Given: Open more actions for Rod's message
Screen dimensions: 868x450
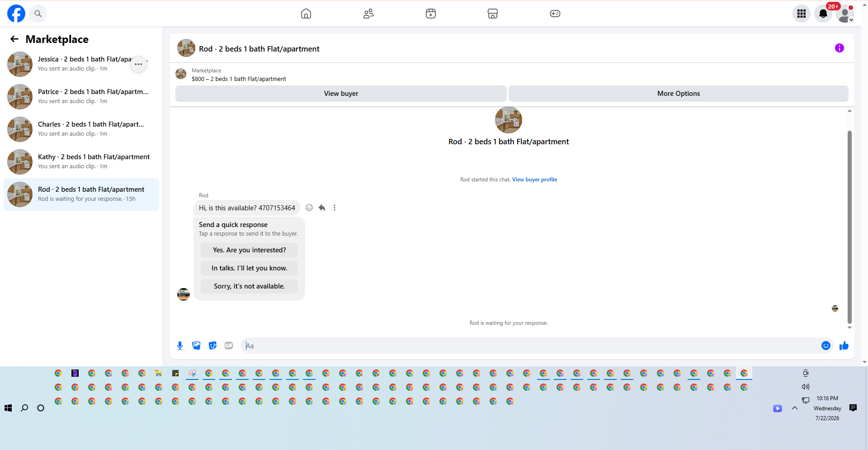Looking at the screenshot, I should tap(335, 208).
